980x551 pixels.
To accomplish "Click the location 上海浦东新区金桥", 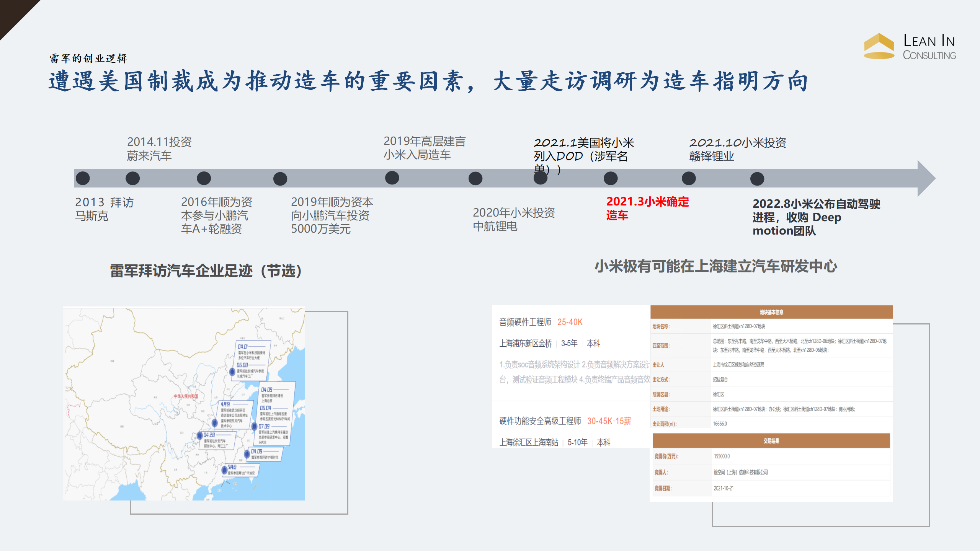I will [x=525, y=343].
